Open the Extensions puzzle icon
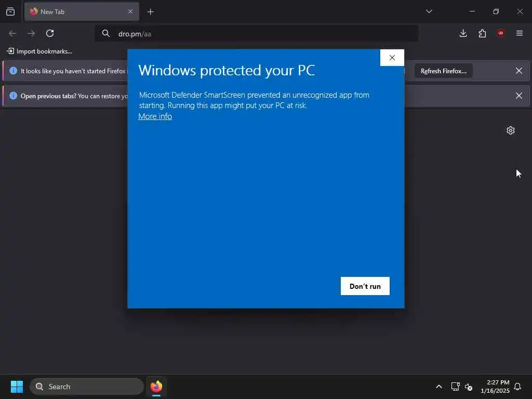The image size is (532, 399). [x=482, y=33]
